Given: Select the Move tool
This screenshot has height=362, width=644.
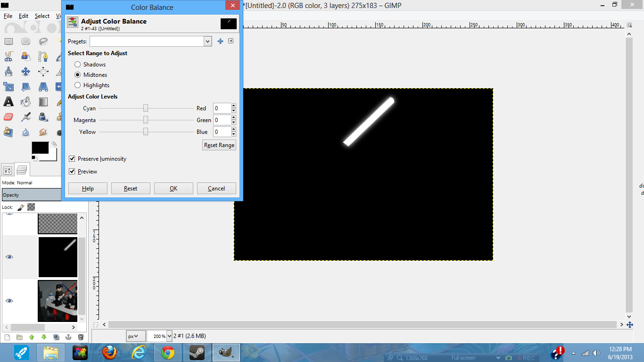Looking at the screenshot, I should (25, 71).
